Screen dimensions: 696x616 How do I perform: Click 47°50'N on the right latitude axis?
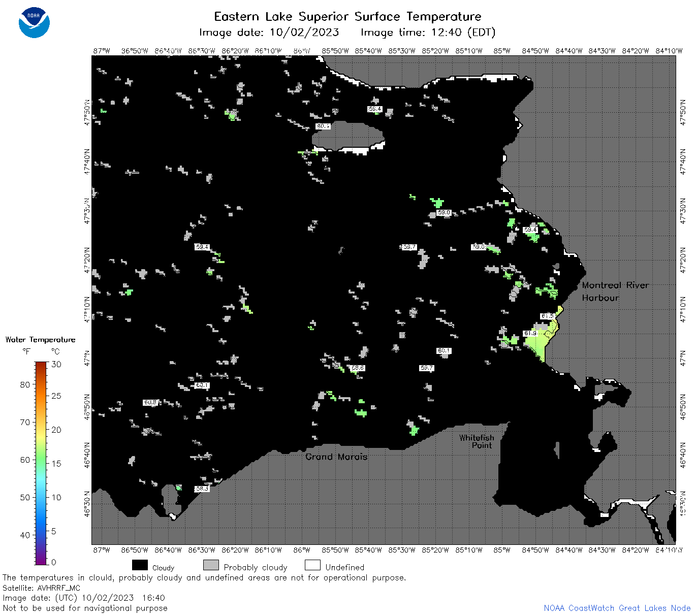pyautogui.click(x=683, y=113)
